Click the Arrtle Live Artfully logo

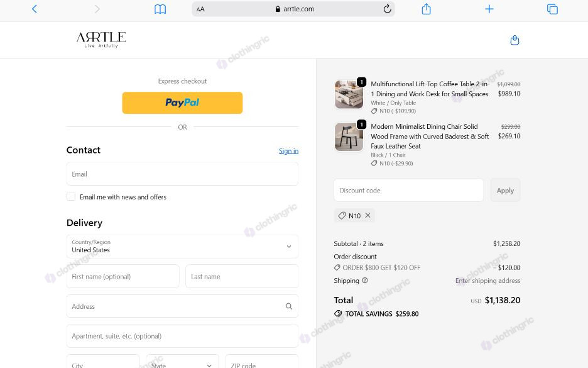(x=101, y=40)
